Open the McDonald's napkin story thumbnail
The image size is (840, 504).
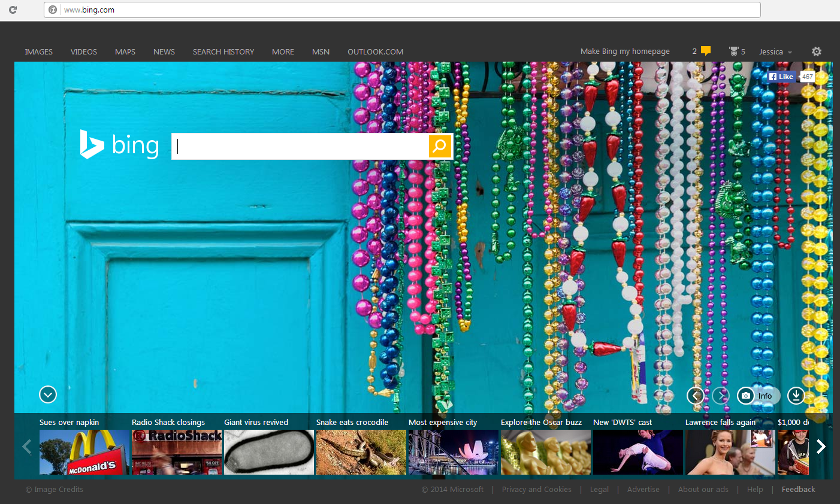[x=84, y=452]
